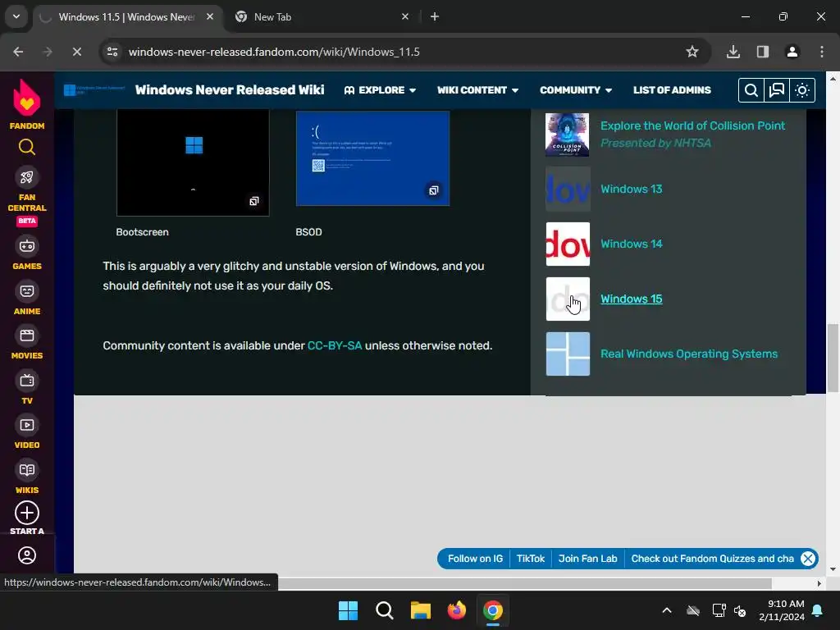Open List of Admins page
Viewport: 840px width, 630px height.
[672, 90]
